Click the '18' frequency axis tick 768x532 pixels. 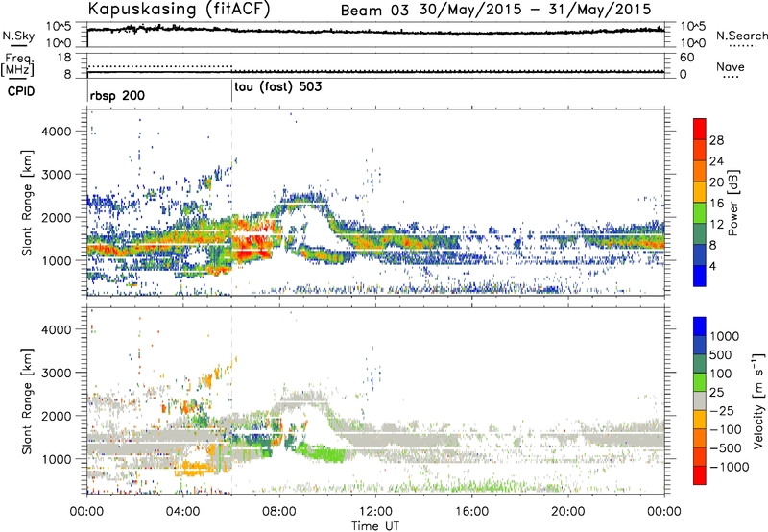(x=64, y=58)
